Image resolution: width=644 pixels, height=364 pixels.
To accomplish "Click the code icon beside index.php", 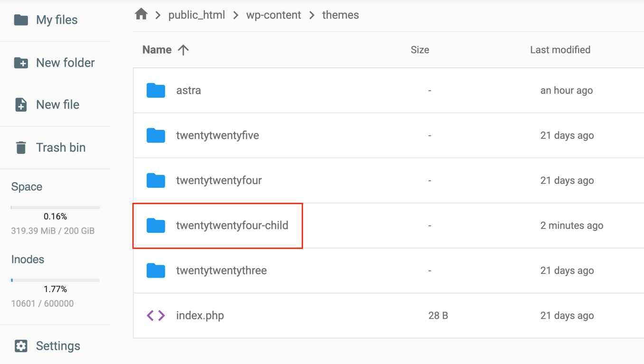I will point(156,315).
